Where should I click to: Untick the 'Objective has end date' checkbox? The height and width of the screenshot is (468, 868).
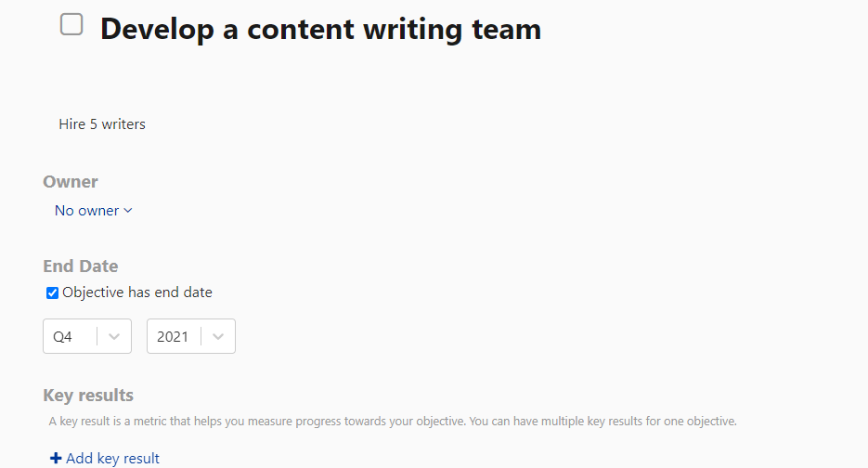coord(53,293)
